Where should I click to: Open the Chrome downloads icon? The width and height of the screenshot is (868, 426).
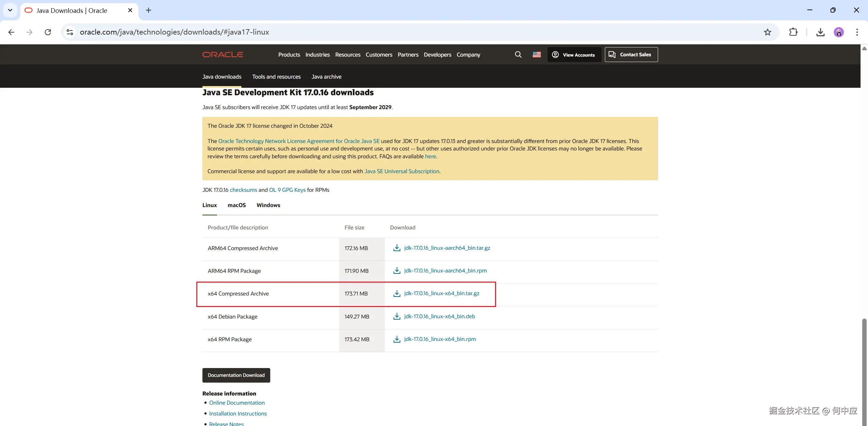(x=820, y=32)
